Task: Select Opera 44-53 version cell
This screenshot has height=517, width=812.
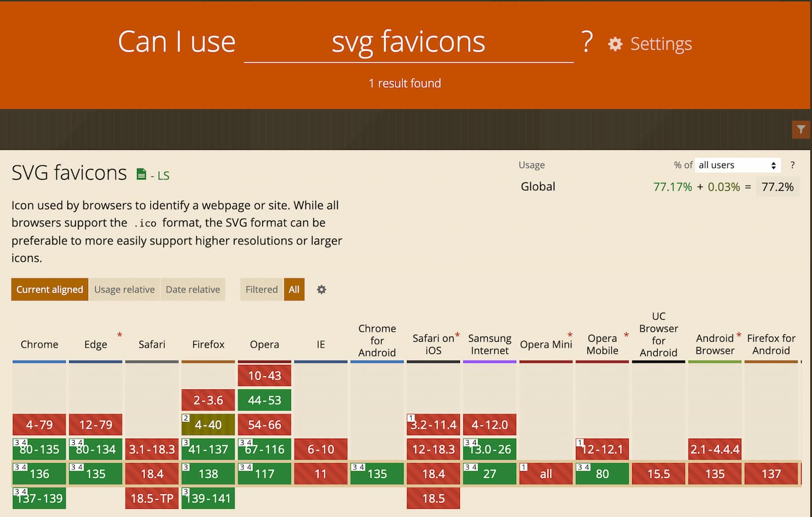Action: pos(264,400)
